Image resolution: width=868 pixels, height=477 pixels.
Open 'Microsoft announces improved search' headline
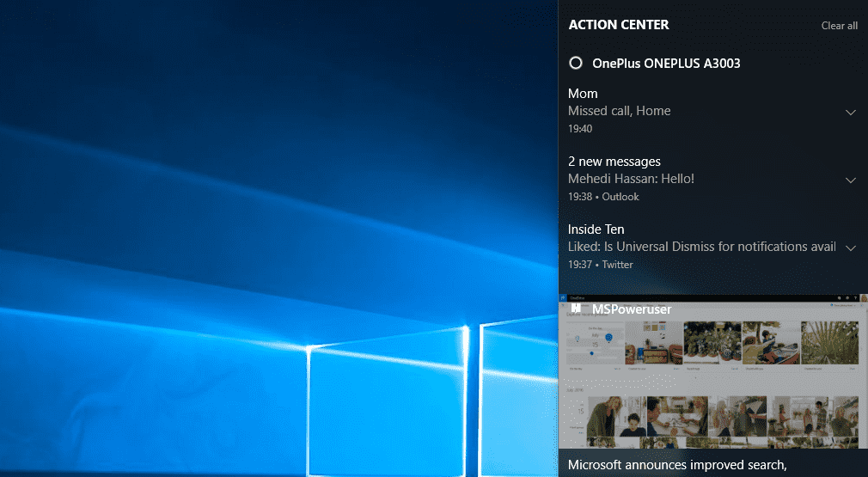point(677,465)
